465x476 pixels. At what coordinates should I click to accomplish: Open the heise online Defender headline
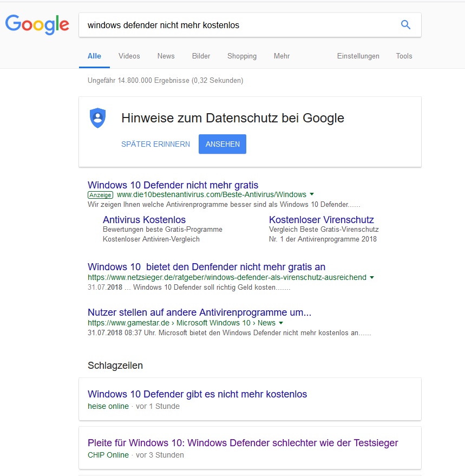[197, 394]
